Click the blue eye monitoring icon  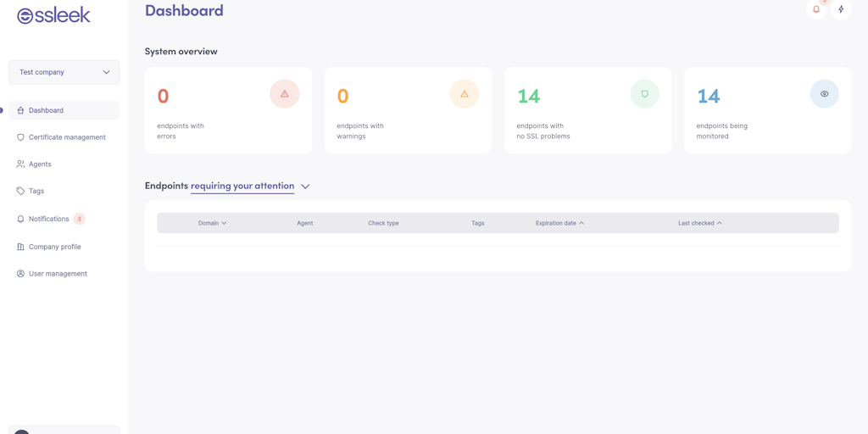824,94
